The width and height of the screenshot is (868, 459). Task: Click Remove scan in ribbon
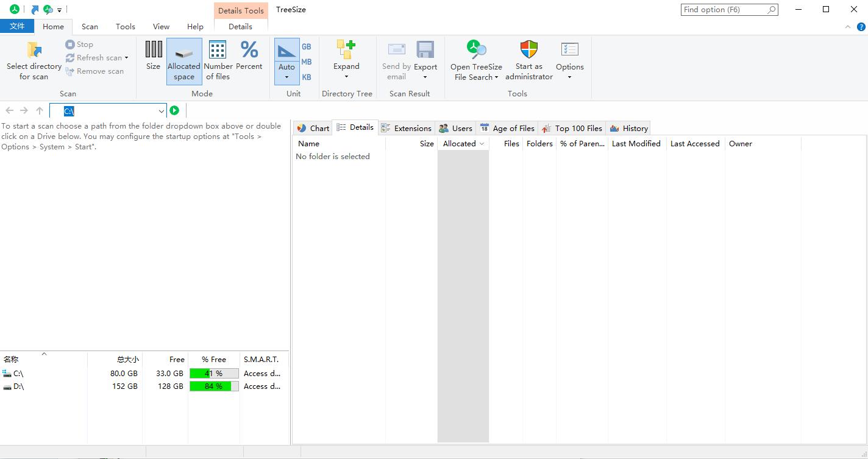tap(94, 71)
